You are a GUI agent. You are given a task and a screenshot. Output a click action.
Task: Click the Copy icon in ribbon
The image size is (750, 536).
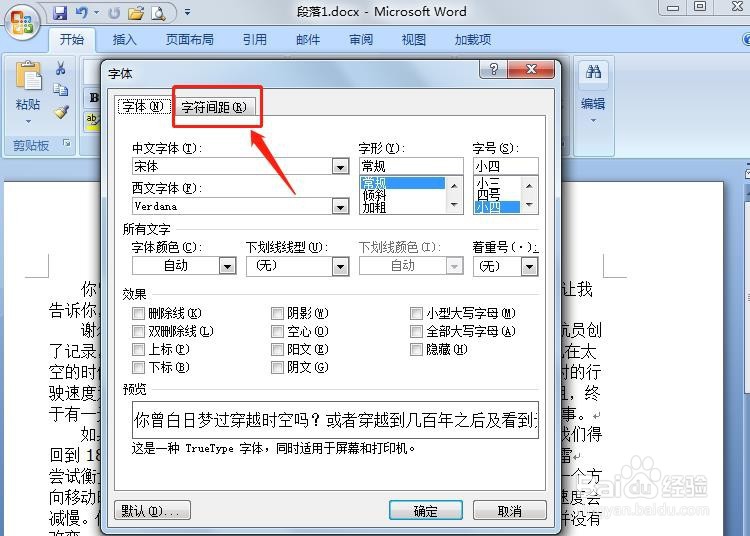[x=61, y=90]
